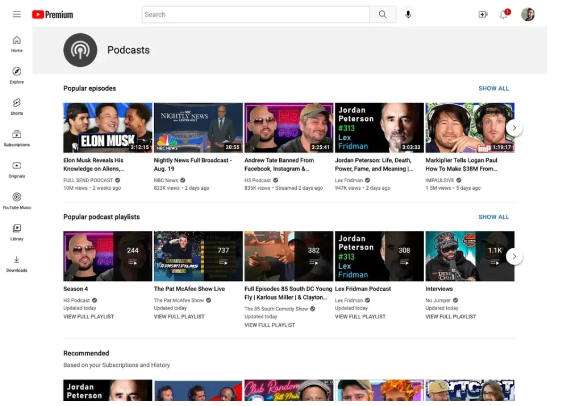
Task: Open Nightly News Full Broadcast thumbnail
Action: pyautogui.click(x=198, y=128)
